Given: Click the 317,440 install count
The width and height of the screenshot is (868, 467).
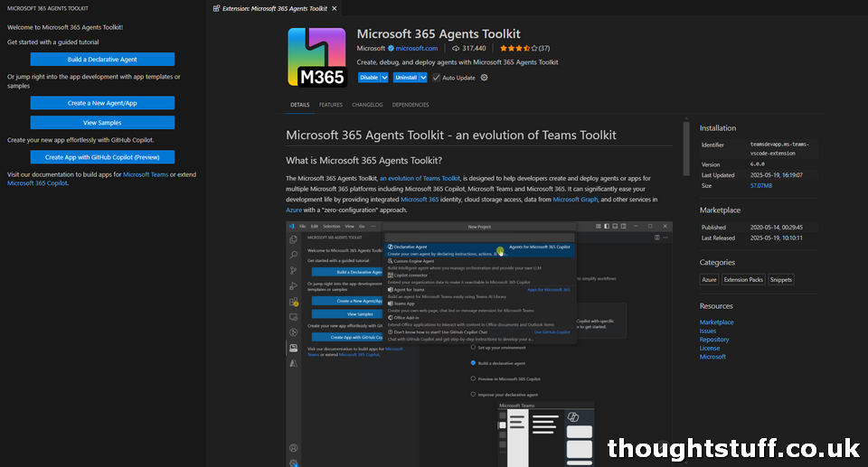Looking at the screenshot, I should pos(474,48).
